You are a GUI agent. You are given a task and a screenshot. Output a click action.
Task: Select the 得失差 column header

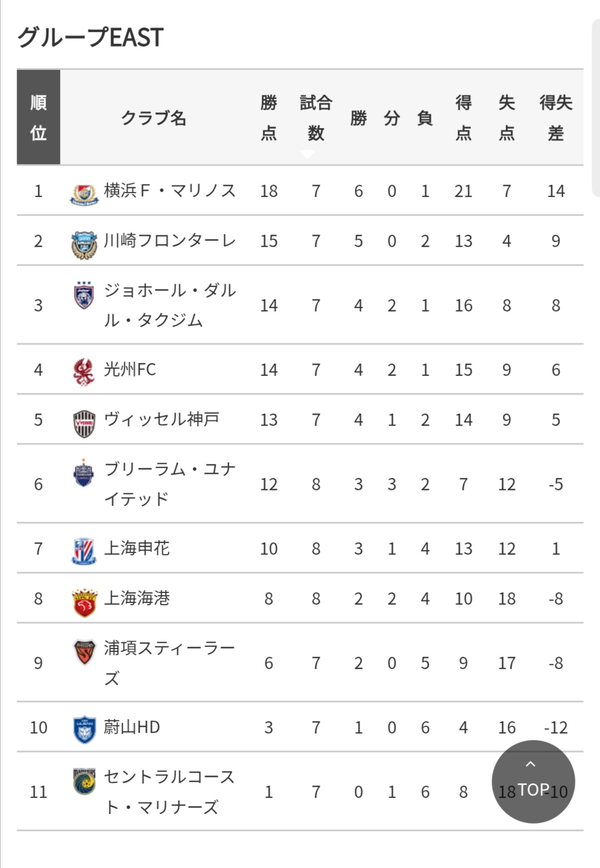click(556, 118)
